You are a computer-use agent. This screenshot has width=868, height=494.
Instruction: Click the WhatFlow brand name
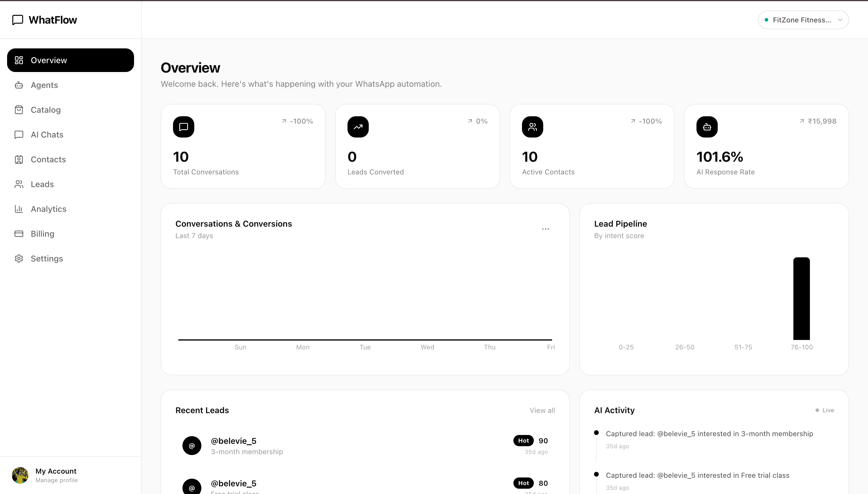(53, 20)
